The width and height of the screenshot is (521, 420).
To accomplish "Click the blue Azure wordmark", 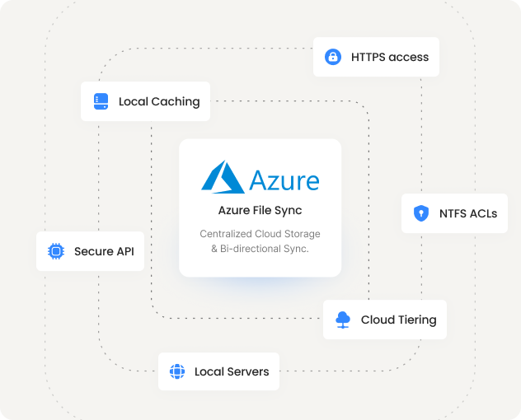I will [x=284, y=180].
